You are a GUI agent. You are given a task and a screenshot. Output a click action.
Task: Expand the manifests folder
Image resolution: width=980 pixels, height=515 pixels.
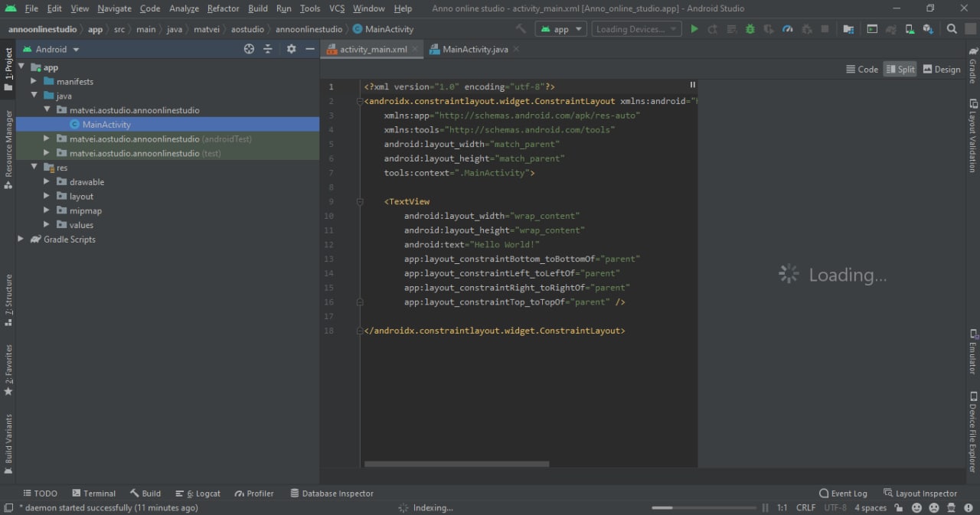tap(34, 81)
